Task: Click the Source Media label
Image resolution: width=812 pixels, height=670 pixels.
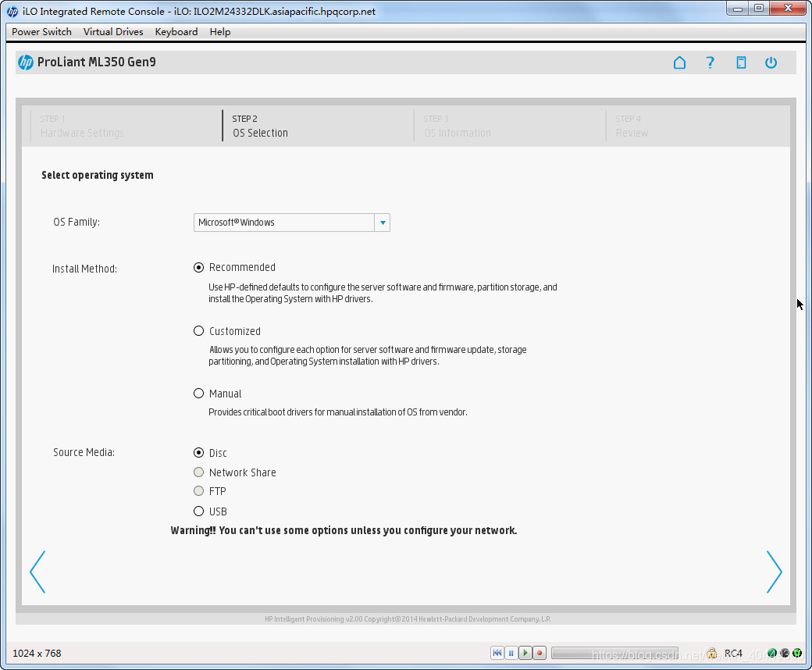Action: 84,453
